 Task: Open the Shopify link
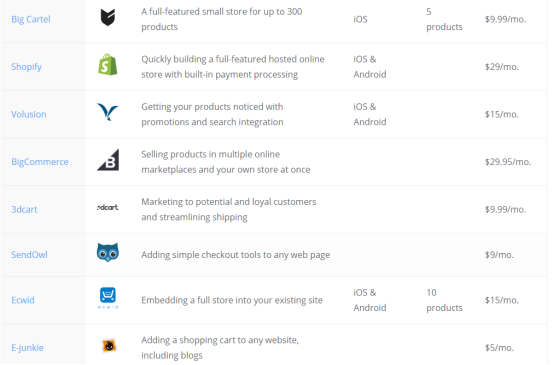point(26,67)
